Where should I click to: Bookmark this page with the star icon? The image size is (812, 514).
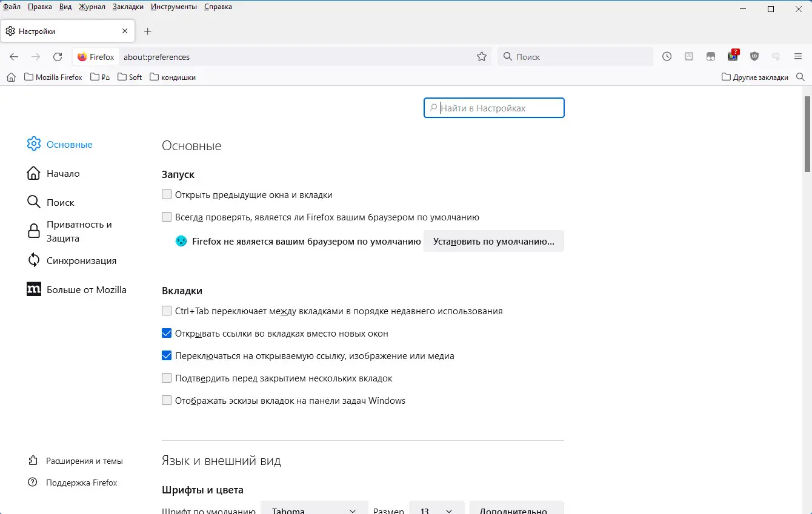tap(482, 57)
